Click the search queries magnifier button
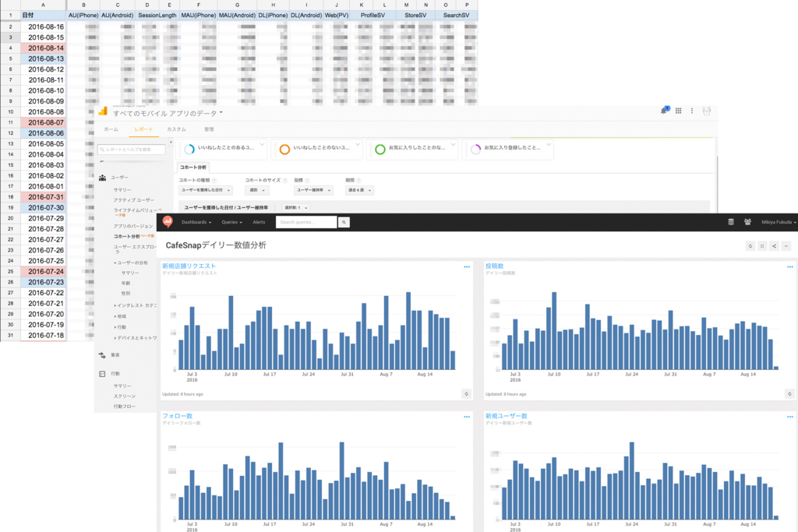This screenshot has width=798, height=532. point(344,222)
